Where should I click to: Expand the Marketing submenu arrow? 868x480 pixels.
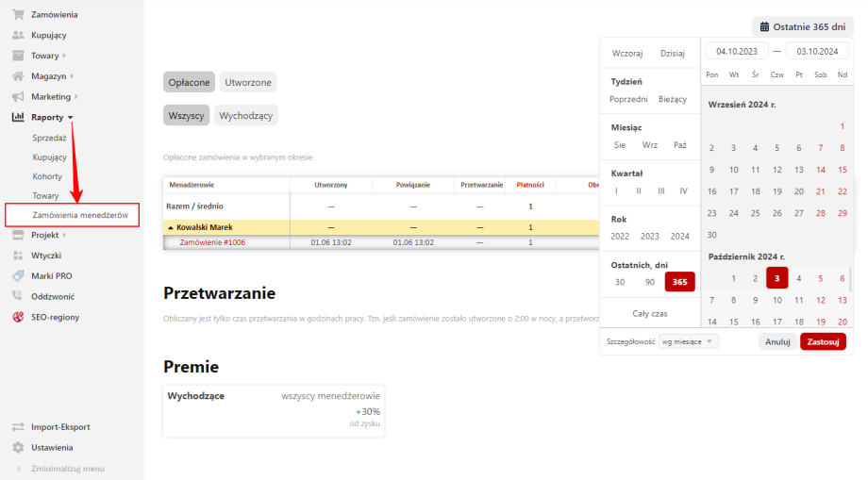(x=76, y=96)
